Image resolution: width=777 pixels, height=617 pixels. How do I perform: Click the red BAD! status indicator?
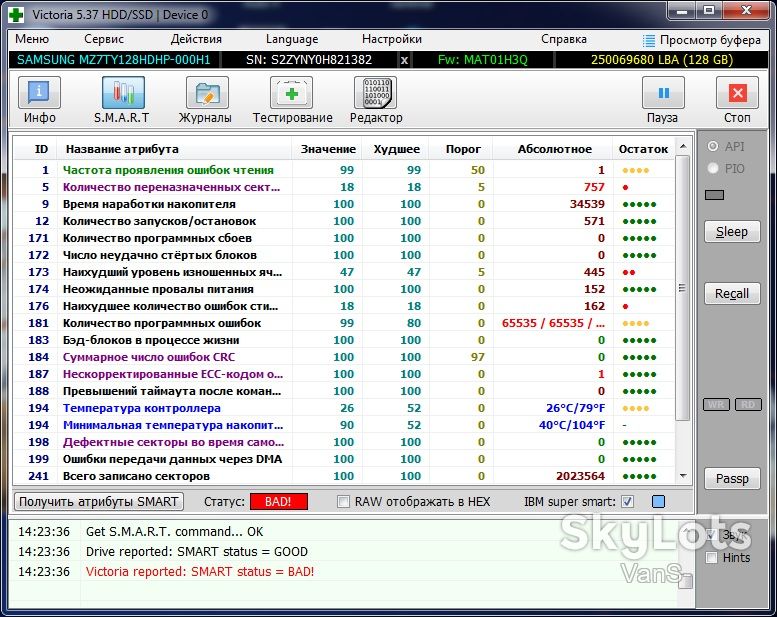point(278,502)
